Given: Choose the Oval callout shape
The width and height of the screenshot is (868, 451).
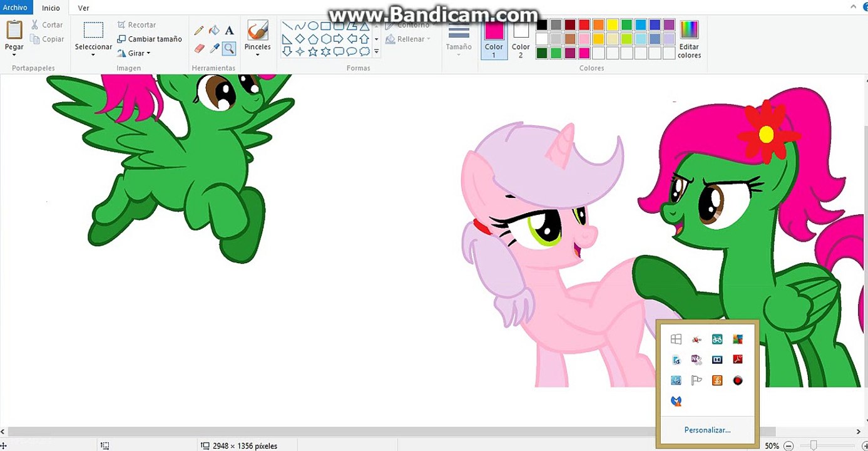Looking at the screenshot, I should coord(352,51).
